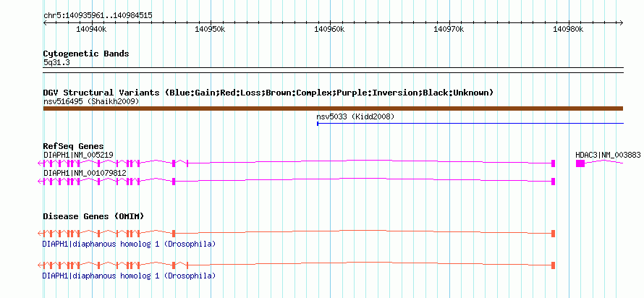
Task: Click the DGV Structural Variants track title
Action: pos(268,93)
